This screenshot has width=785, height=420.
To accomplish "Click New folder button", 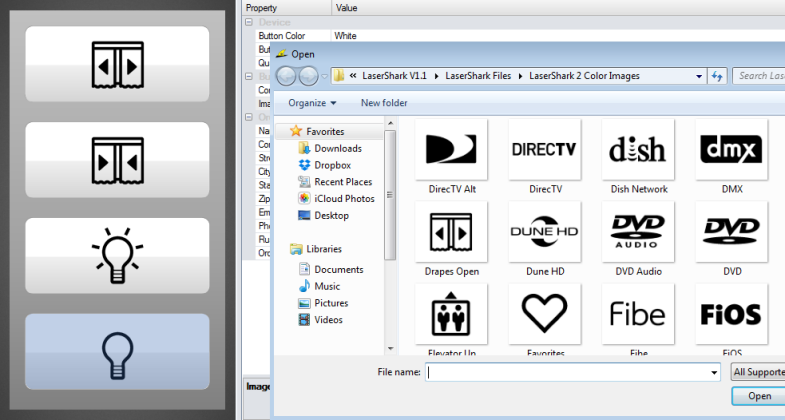I will click(x=384, y=103).
